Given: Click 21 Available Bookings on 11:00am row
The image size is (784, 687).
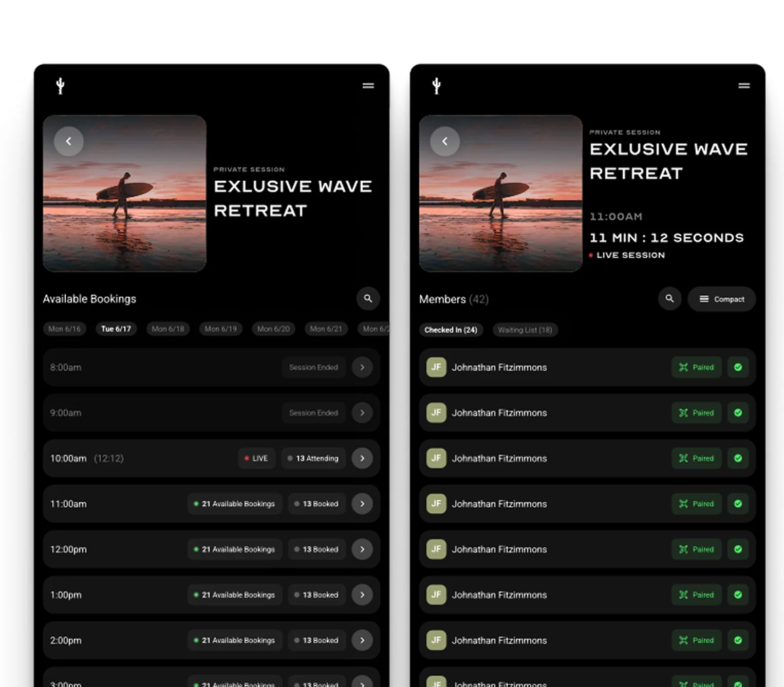Looking at the screenshot, I should pyautogui.click(x=235, y=504).
